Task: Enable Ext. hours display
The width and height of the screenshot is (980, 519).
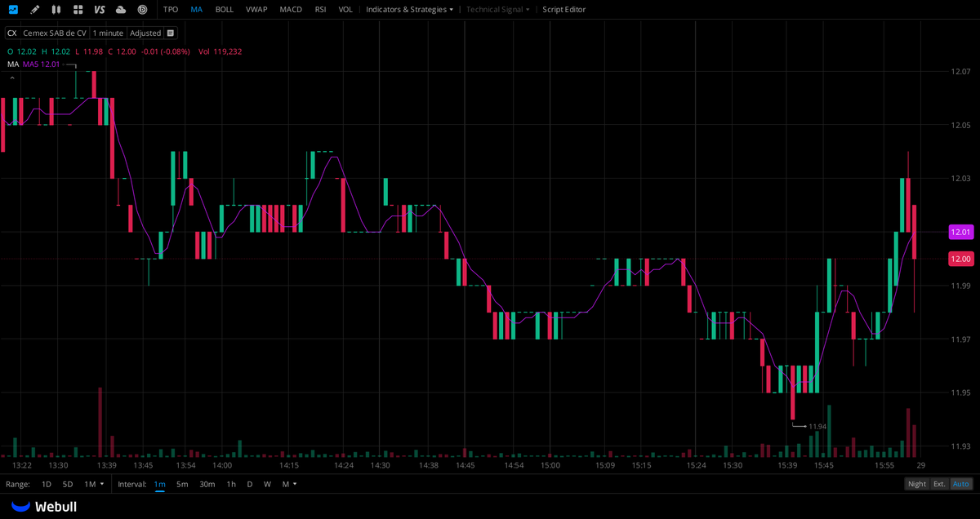Action: point(940,484)
